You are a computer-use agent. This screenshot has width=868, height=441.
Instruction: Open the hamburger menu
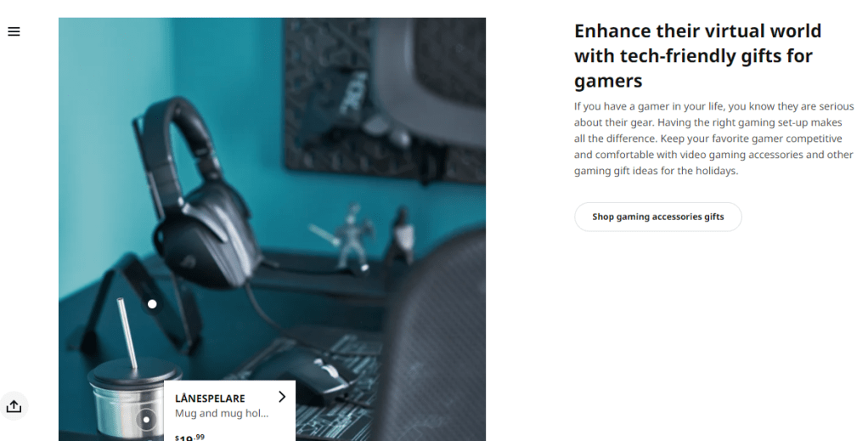[14, 31]
